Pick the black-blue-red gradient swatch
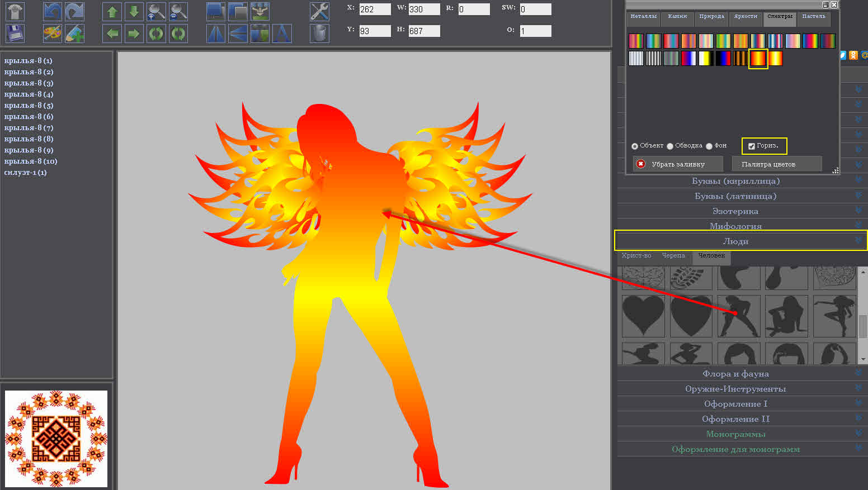868x490 pixels. (x=723, y=58)
